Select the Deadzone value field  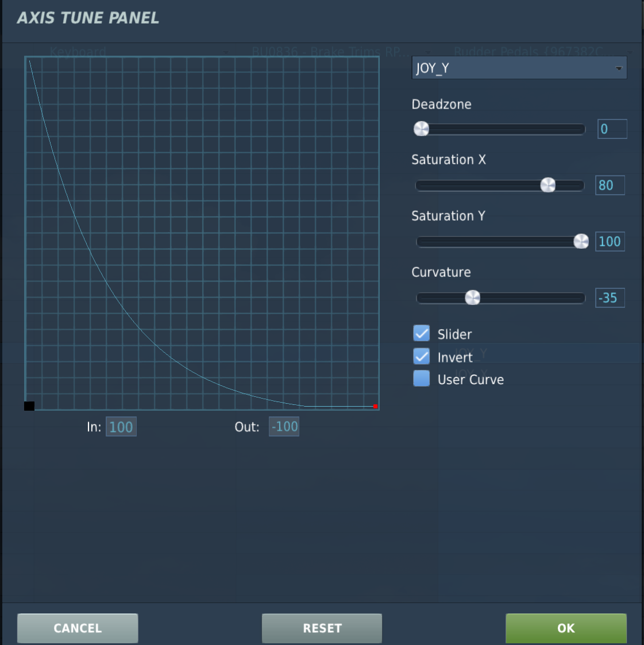pos(612,129)
